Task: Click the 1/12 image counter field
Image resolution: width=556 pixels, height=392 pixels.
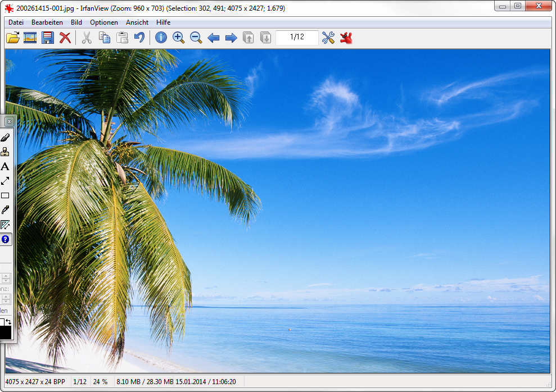Action: click(297, 37)
